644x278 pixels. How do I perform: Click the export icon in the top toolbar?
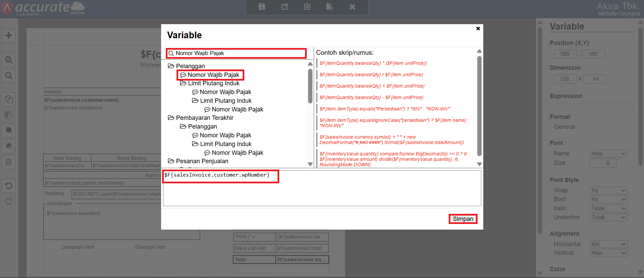[x=285, y=7]
